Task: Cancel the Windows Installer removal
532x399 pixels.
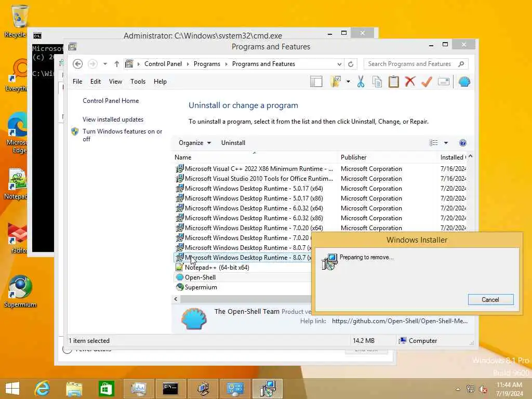Action: pyautogui.click(x=490, y=300)
